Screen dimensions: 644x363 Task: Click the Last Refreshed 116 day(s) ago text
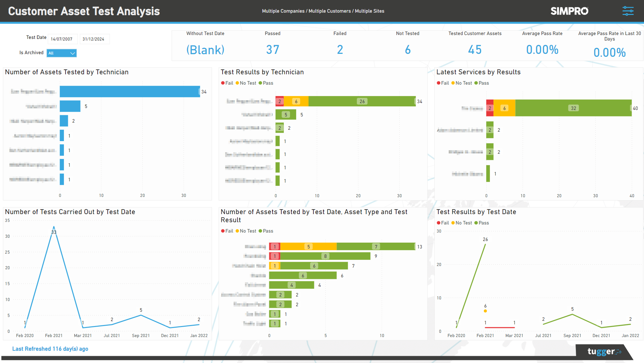pos(50,349)
